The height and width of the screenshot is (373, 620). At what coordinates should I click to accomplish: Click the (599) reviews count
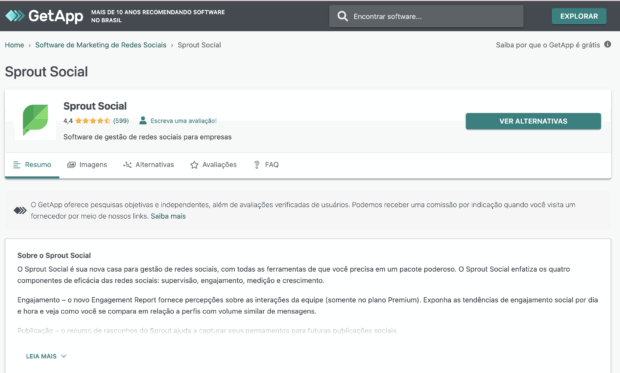(x=121, y=121)
